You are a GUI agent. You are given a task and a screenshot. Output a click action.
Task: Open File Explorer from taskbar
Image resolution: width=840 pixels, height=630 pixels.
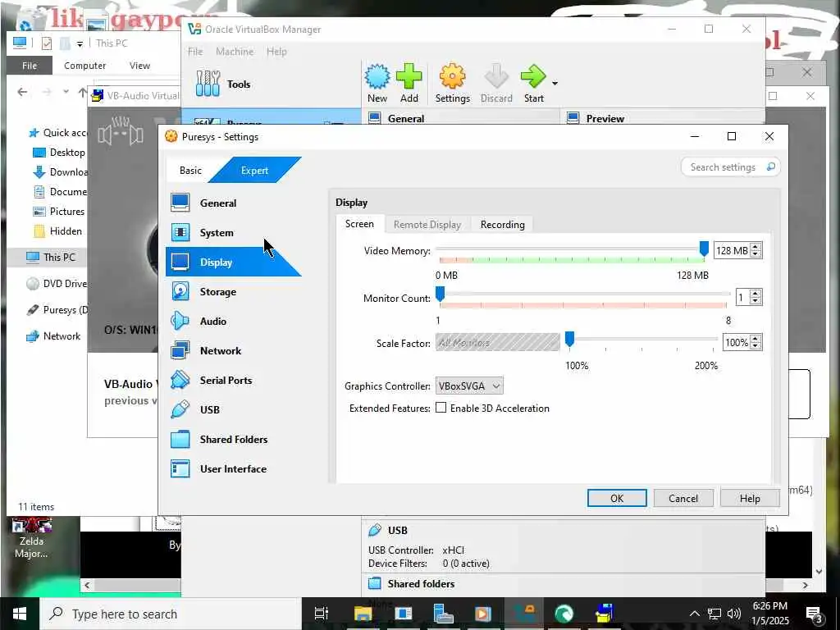coord(363,614)
